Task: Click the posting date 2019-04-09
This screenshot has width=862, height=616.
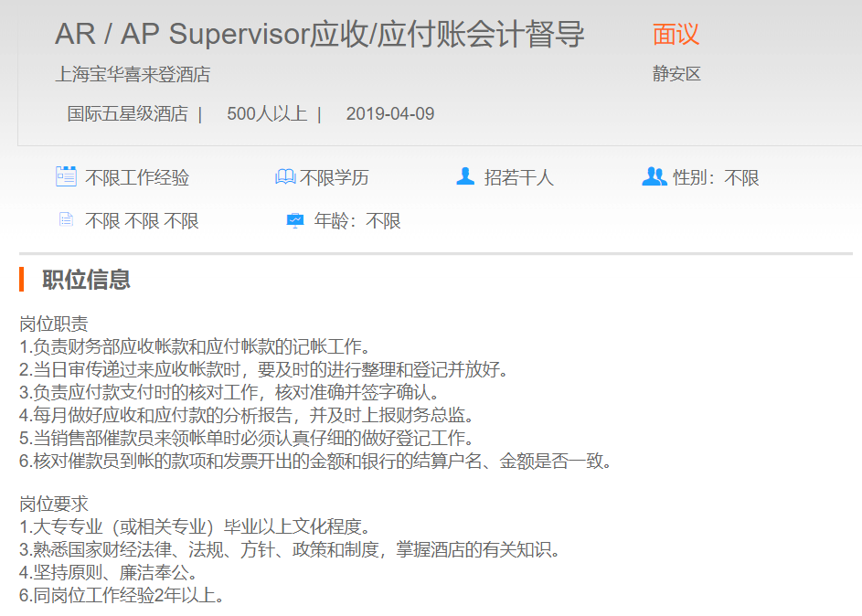Action: [x=390, y=114]
